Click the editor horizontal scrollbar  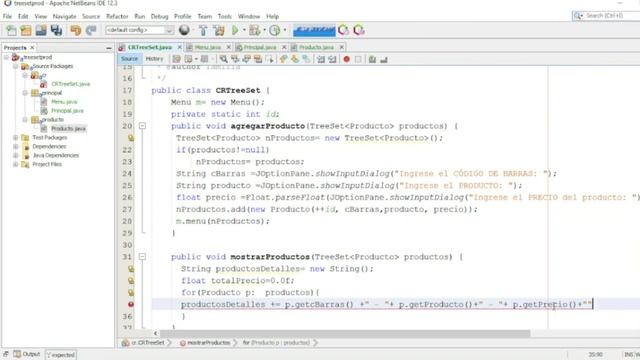point(345,333)
